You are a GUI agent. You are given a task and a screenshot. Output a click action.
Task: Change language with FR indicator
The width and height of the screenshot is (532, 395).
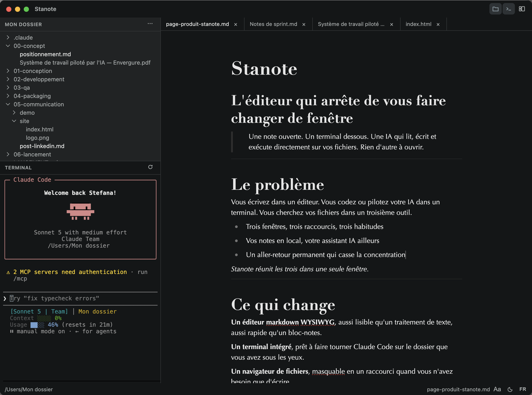click(523, 389)
